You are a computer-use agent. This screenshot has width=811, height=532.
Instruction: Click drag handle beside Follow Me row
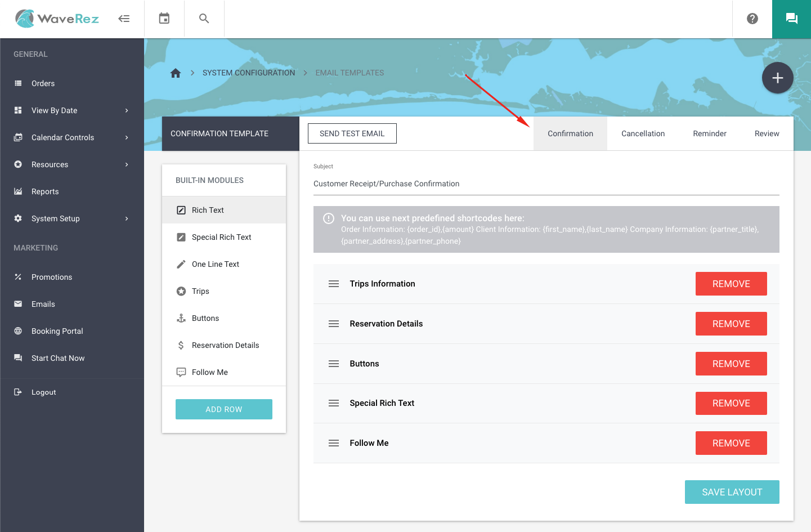coord(334,444)
